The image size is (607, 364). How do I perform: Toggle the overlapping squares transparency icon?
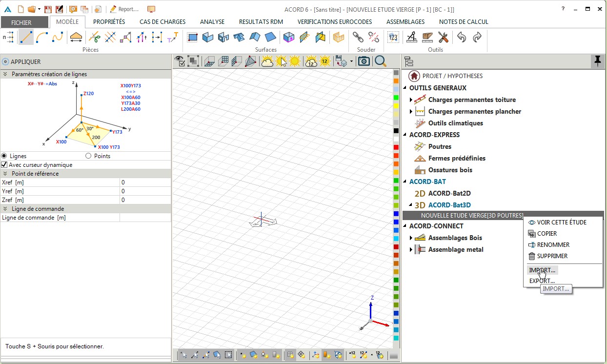tap(193, 61)
